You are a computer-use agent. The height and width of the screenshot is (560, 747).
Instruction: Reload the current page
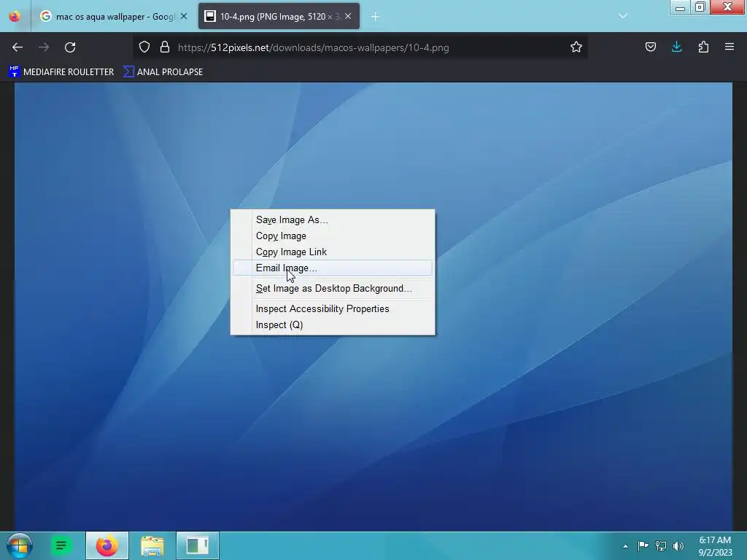70,47
